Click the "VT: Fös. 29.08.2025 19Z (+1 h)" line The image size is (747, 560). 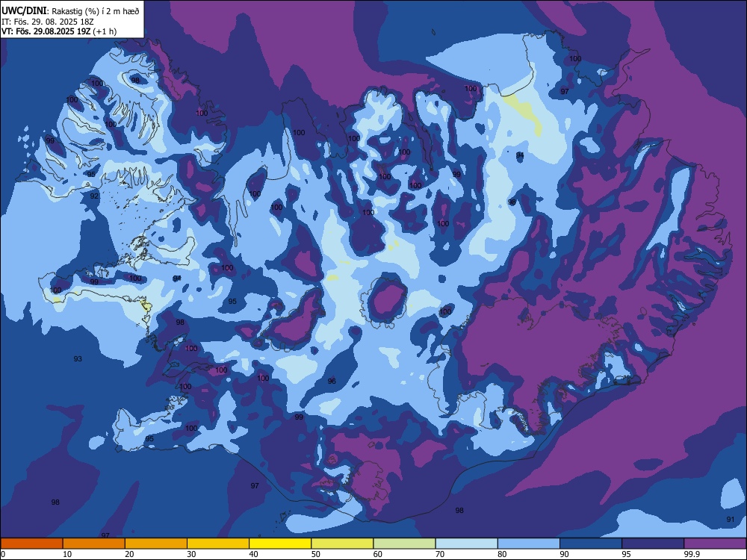click(59, 31)
